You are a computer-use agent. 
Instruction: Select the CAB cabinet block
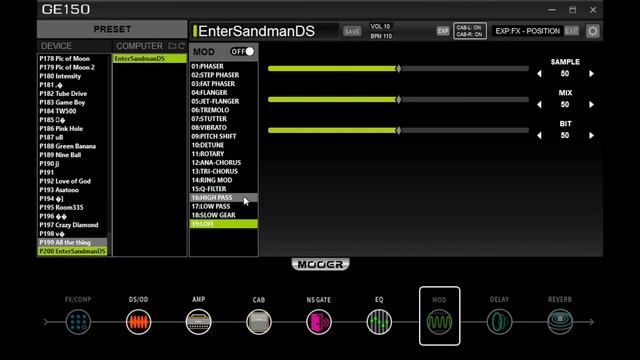(x=259, y=322)
